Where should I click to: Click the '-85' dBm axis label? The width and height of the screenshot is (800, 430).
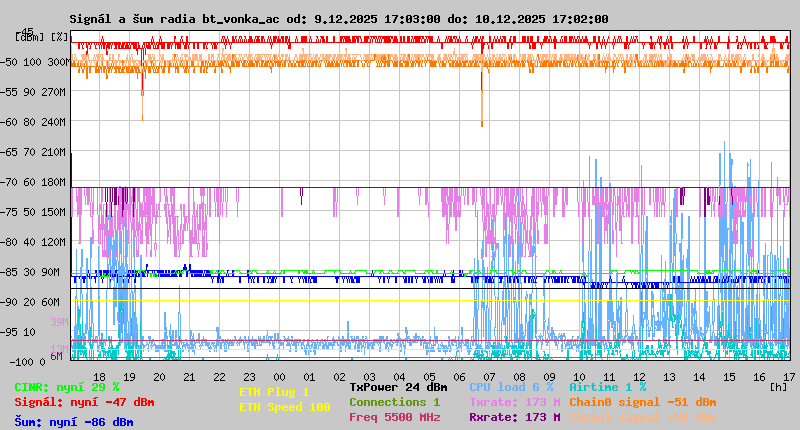(9, 272)
